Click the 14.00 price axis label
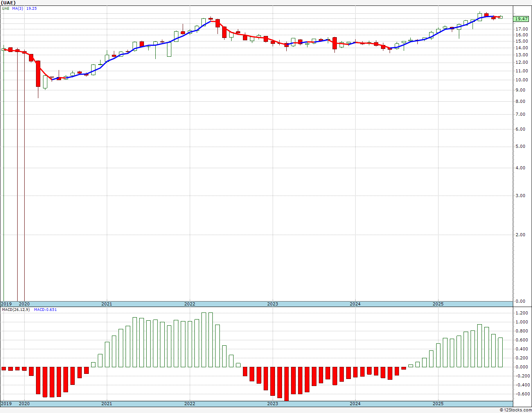This screenshot has height=413, width=532. 522,48
